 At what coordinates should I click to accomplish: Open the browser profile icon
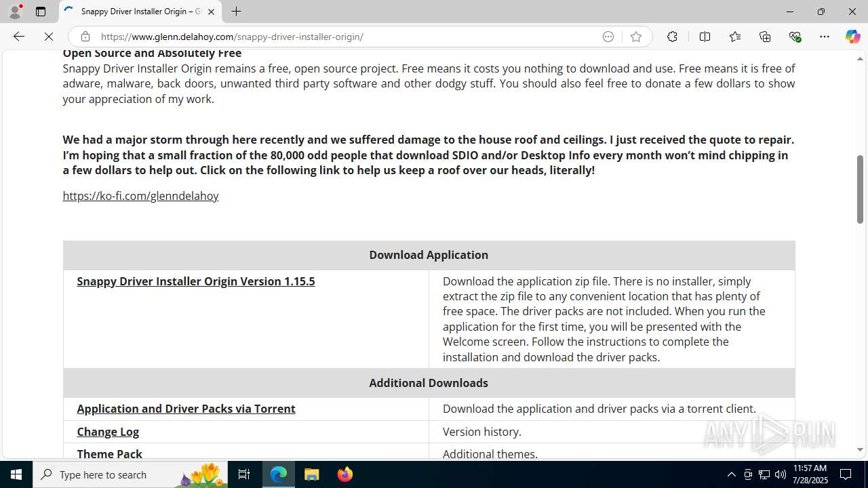(15, 12)
